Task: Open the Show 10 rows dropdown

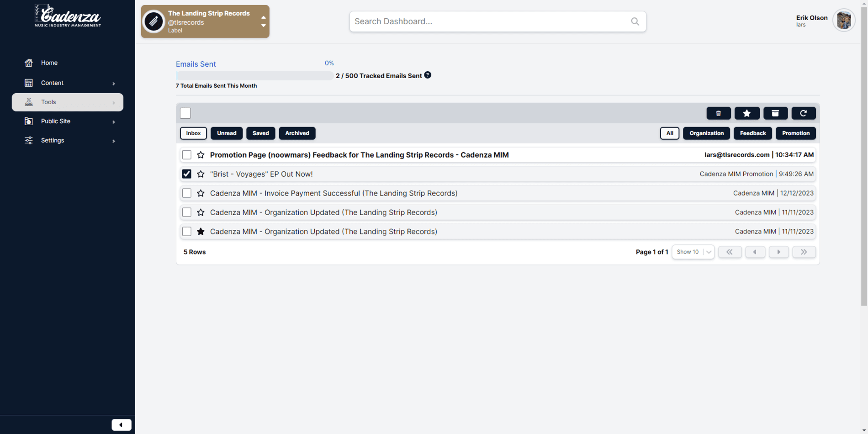Action: (693, 252)
